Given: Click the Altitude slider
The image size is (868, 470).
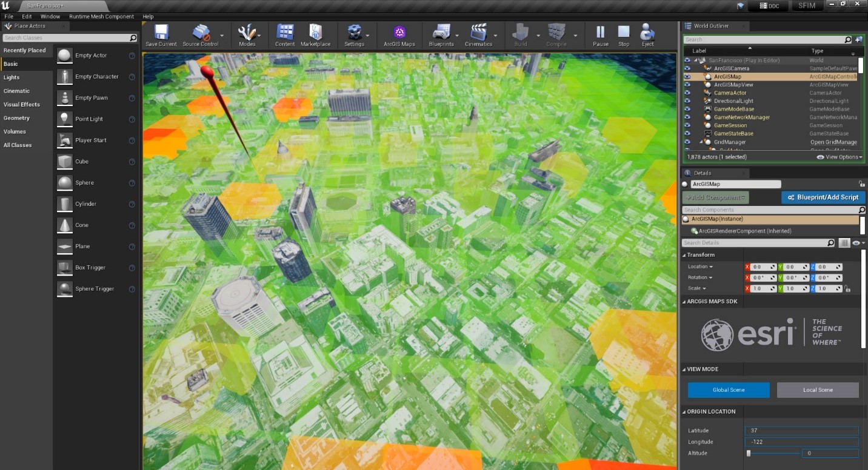Looking at the screenshot, I should click(772, 453).
